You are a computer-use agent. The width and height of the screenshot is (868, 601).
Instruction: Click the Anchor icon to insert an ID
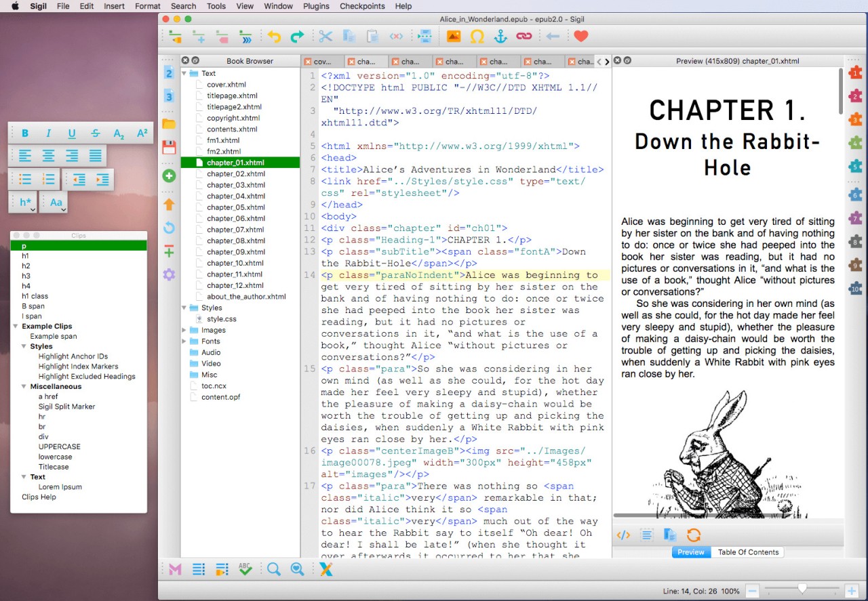point(500,36)
